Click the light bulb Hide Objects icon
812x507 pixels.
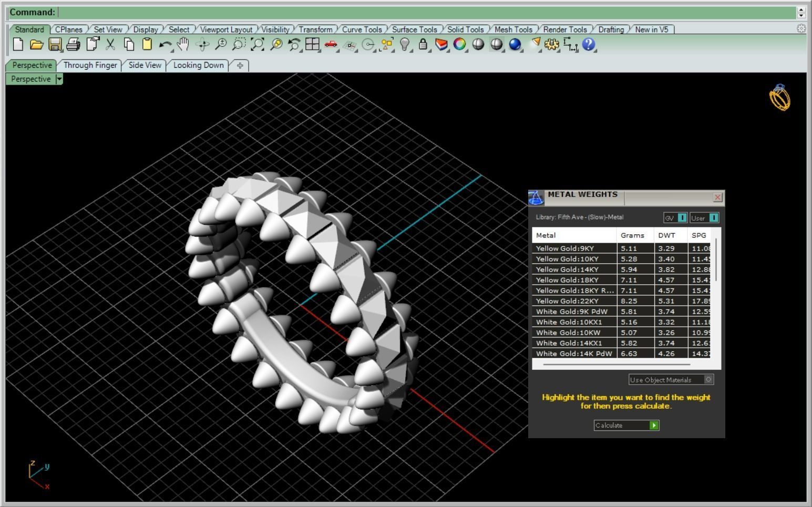pyautogui.click(x=405, y=45)
